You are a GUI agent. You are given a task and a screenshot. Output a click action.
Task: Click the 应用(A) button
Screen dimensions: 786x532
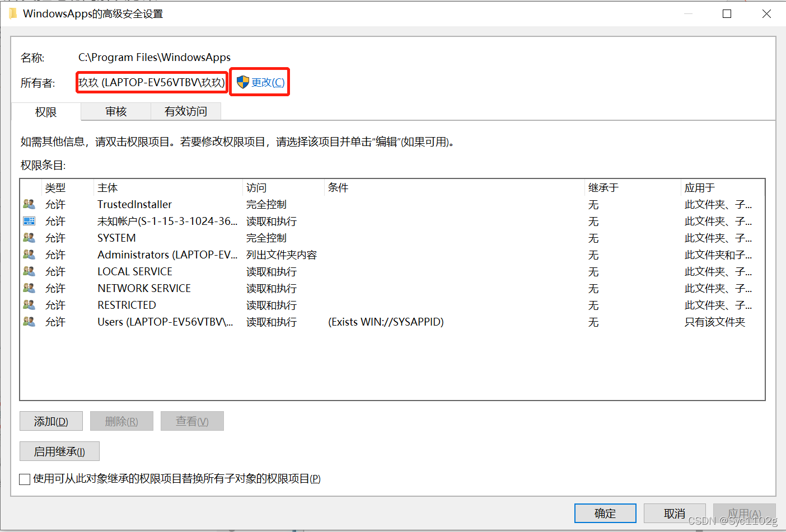(x=744, y=513)
